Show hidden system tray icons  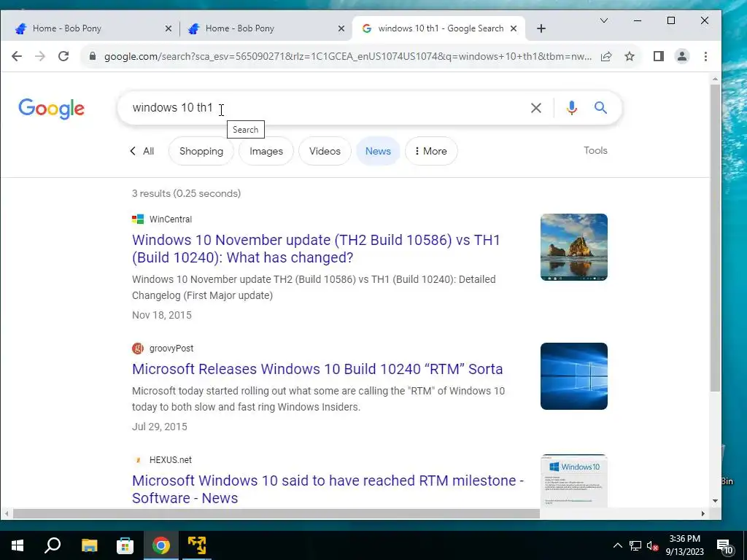(617, 545)
